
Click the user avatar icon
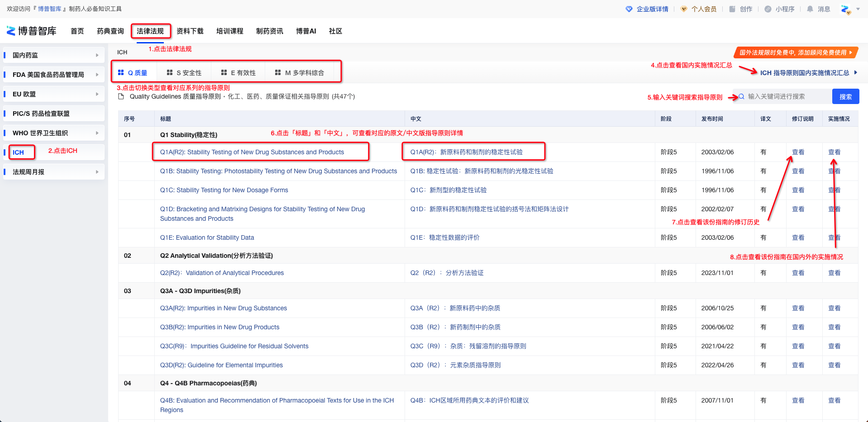point(845,9)
